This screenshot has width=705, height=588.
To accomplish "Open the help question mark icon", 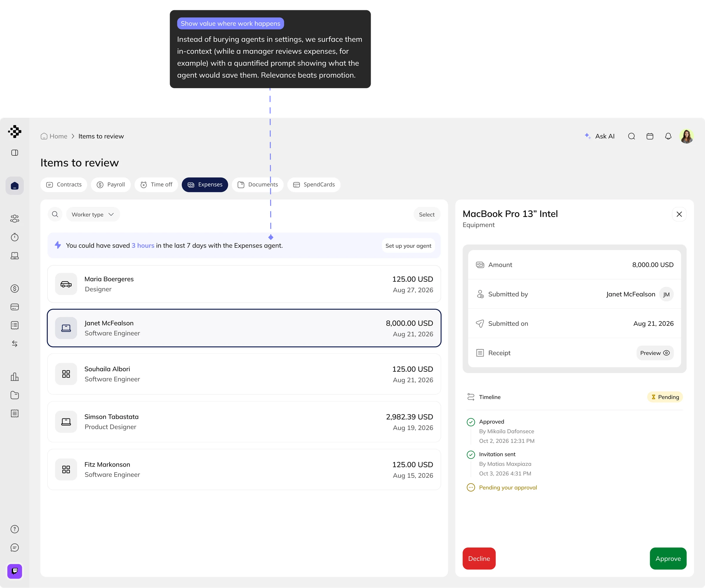I will pos(14,529).
